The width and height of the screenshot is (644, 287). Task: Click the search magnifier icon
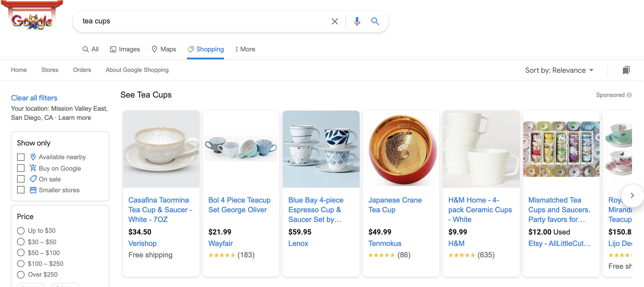[x=375, y=21]
